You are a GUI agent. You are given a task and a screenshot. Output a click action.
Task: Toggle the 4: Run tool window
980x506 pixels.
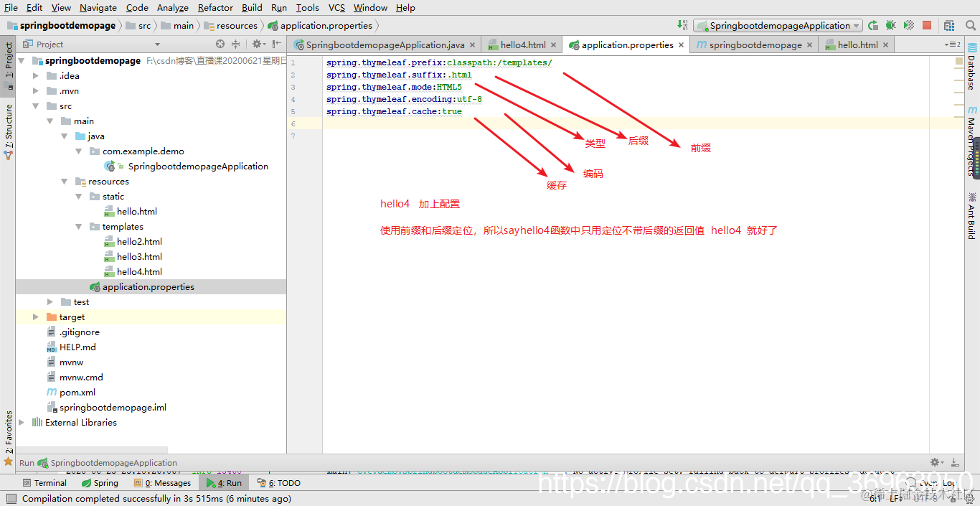click(x=224, y=483)
